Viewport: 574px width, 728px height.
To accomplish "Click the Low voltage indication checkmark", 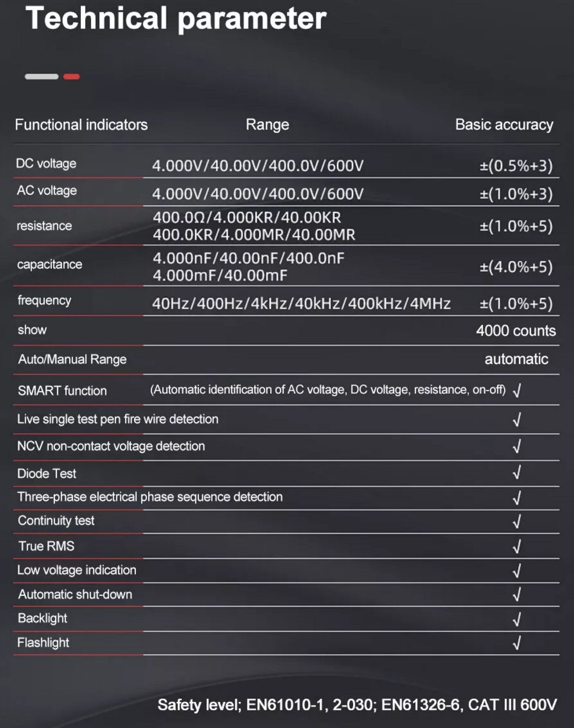I will coord(517,571).
